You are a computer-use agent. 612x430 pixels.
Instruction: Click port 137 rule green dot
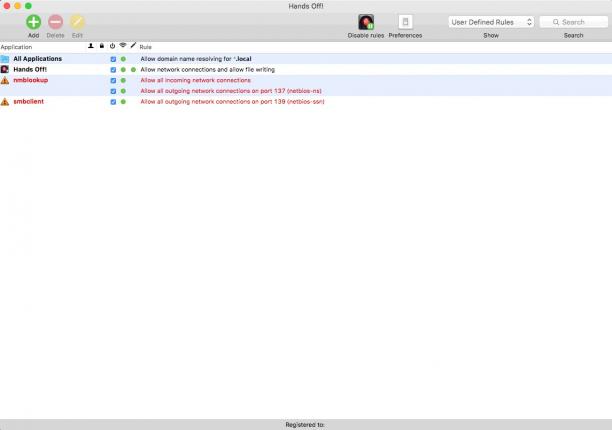(123, 91)
